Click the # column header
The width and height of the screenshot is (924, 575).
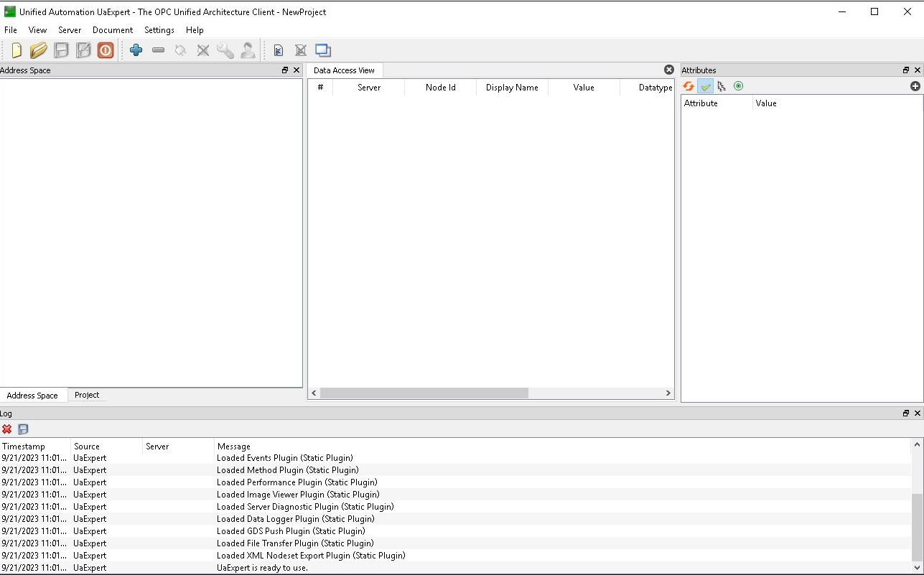pos(320,88)
